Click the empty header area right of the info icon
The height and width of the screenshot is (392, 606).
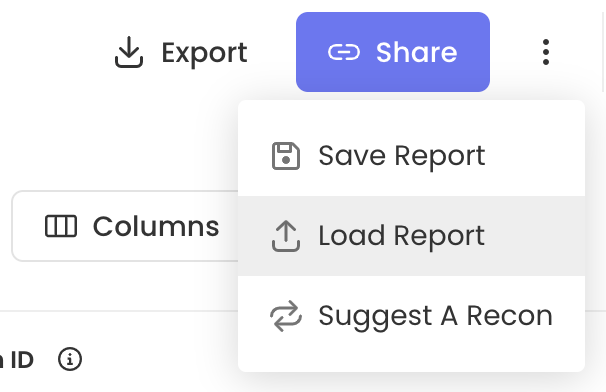click(158, 359)
